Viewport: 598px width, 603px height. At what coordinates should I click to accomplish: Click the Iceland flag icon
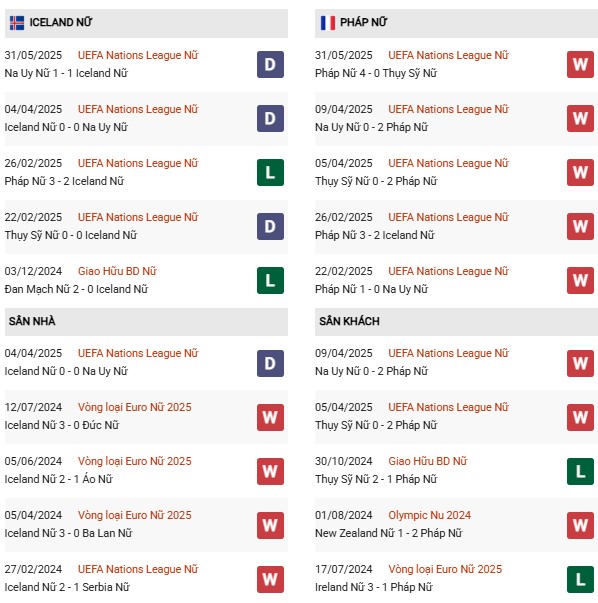pyautogui.click(x=17, y=23)
